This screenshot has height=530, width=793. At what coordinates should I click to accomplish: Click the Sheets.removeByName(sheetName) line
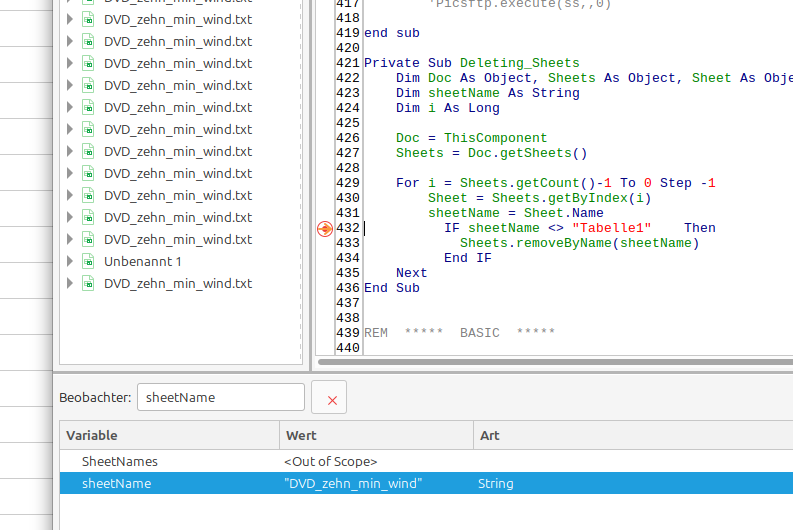[x=580, y=243]
